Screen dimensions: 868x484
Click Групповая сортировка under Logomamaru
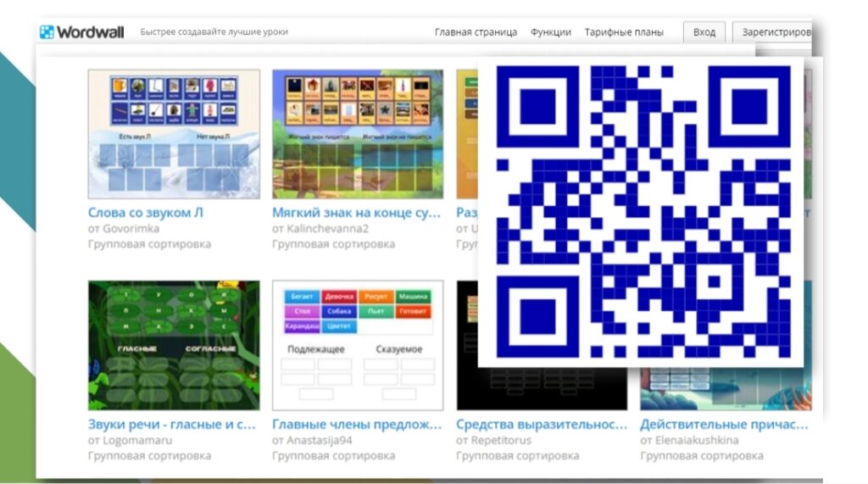(149, 456)
